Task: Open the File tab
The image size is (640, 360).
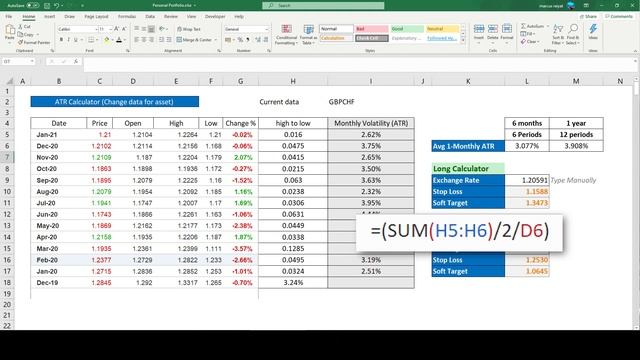Action: [x=9, y=16]
